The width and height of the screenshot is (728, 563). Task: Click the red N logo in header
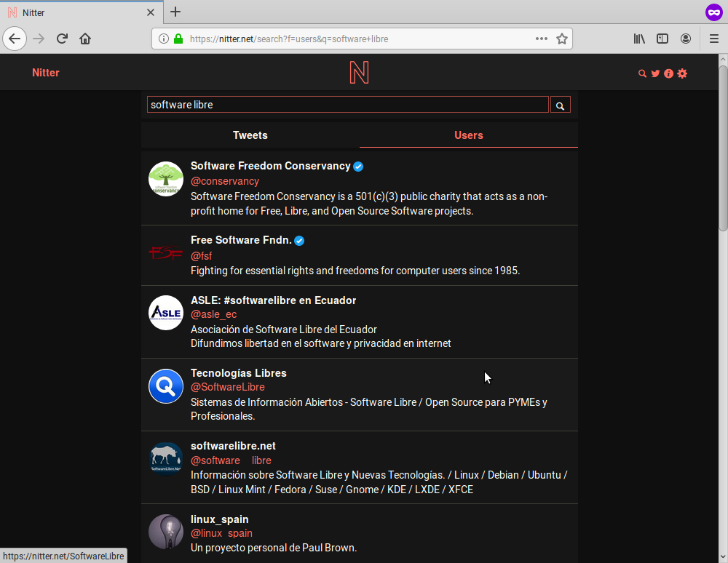coord(359,73)
